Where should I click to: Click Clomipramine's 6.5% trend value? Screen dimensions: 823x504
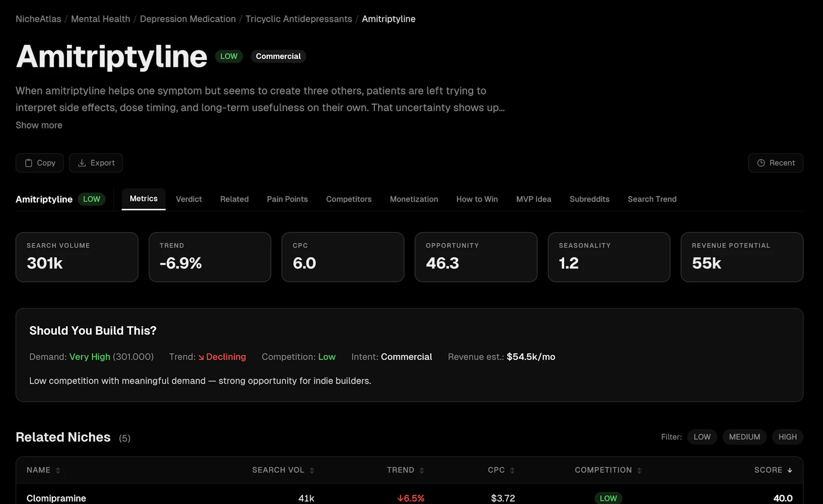point(410,498)
